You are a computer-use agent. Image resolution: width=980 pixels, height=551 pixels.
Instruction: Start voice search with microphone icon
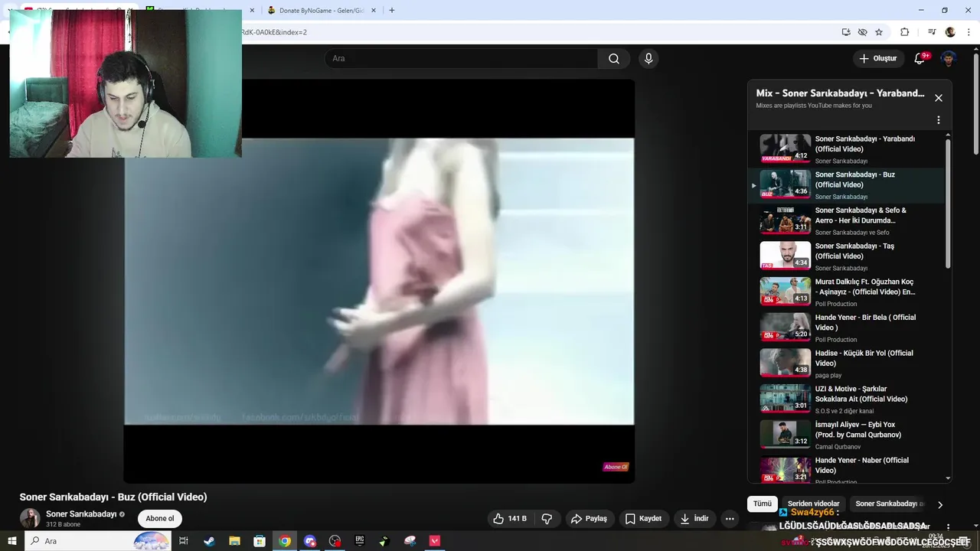pos(648,59)
